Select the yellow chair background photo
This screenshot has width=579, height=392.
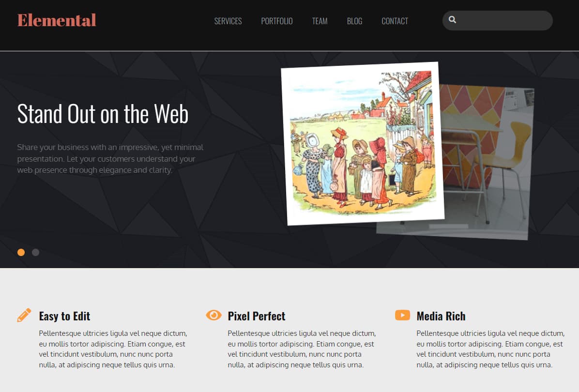click(x=488, y=163)
